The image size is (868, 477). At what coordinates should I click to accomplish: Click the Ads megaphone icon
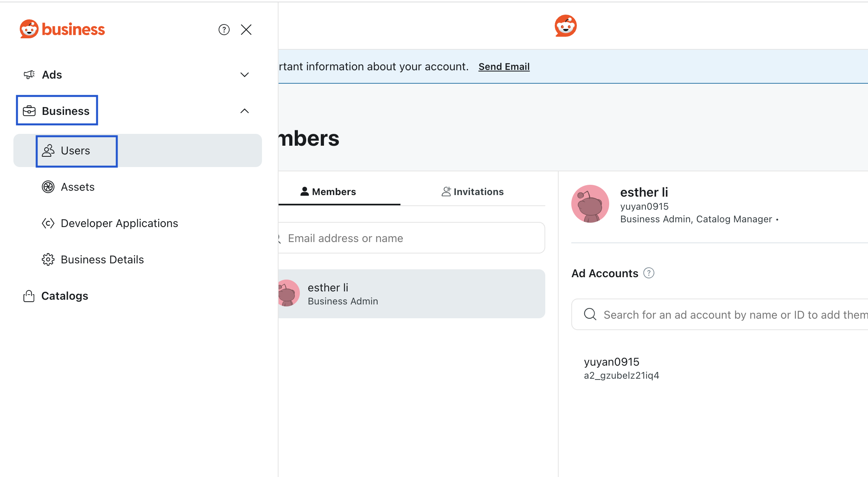click(x=29, y=75)
